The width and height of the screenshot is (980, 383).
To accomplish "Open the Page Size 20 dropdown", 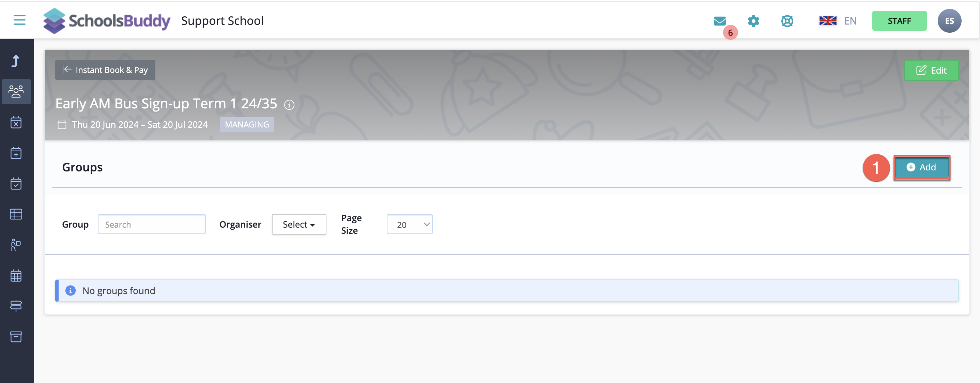I will click(x=409, y=225).
